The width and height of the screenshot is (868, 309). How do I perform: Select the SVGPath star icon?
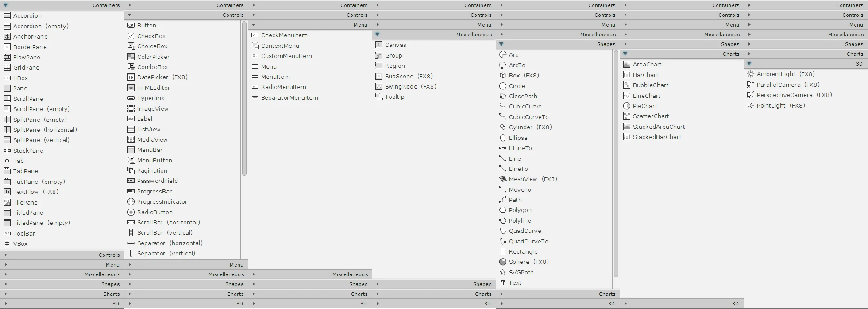pyautogui.click(x=503, y=272)
